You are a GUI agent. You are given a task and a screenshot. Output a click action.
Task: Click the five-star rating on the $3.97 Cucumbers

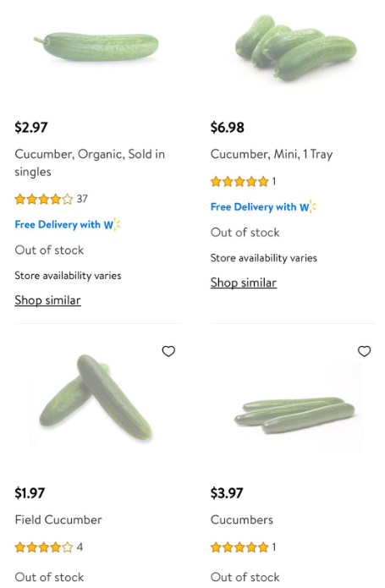[244, 547]
